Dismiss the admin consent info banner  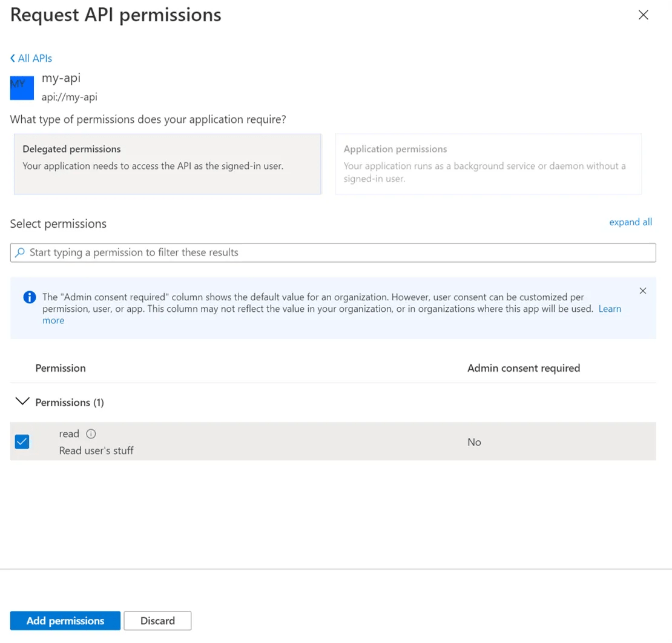tap(642, 291)
